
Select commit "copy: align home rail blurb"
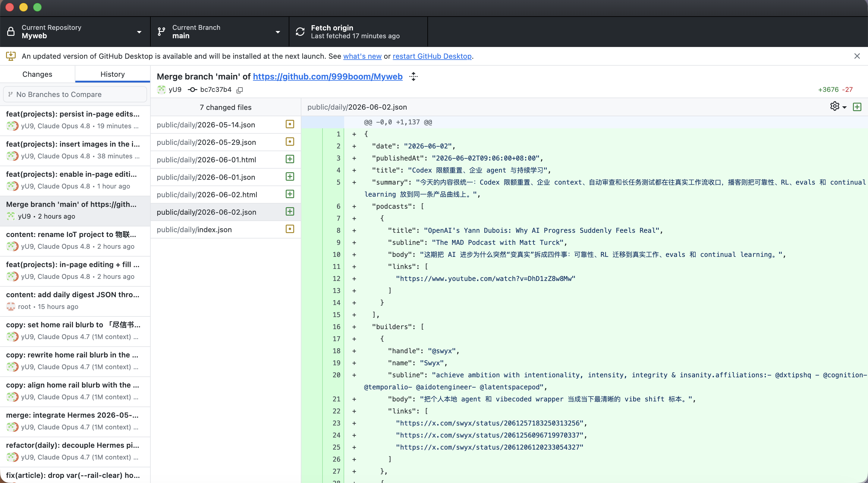[x=75, y=391]
